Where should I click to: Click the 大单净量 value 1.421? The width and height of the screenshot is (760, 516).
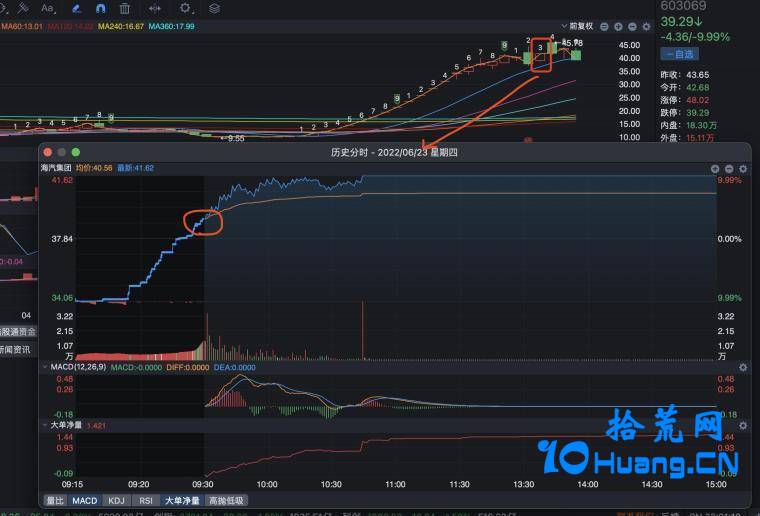coord(96,425)
